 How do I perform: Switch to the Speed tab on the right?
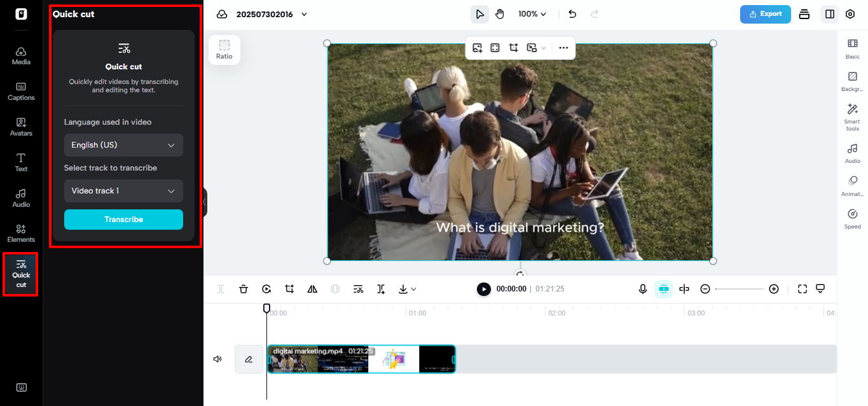[x=852, y=218]
